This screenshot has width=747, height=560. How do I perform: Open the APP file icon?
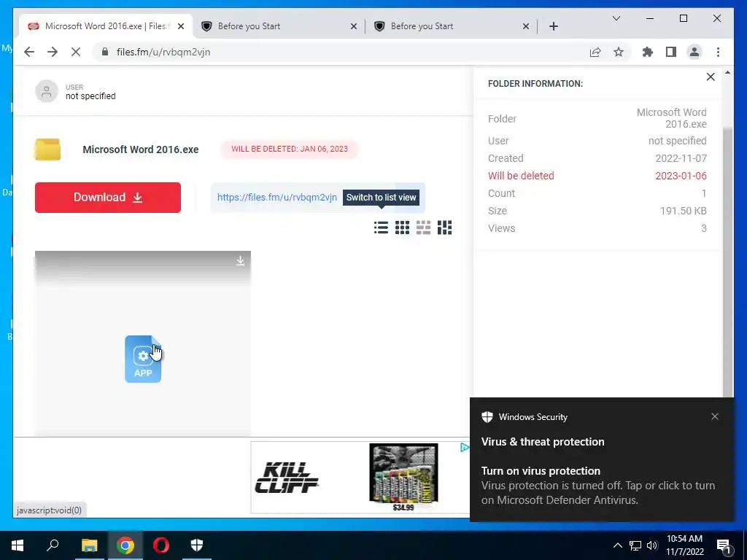[x=143, y=359]
